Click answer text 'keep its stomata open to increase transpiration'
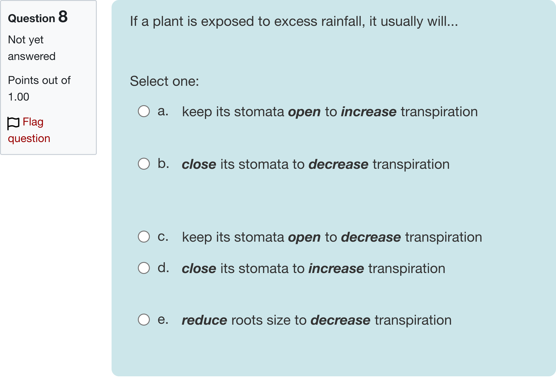This screenshot has height=392, width=556. point(330,112)
